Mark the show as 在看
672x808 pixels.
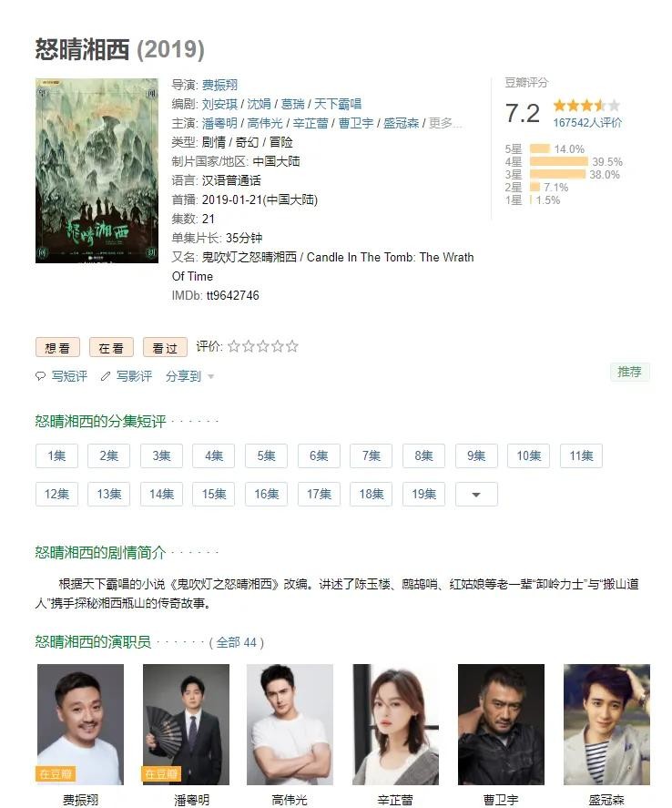click(111, 348)
